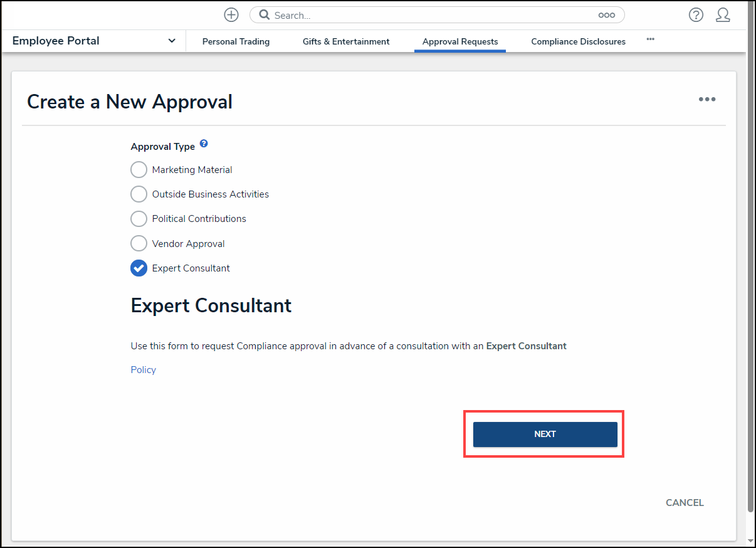
Task: Open advanced search options ellipsis in search bar
Action: click(x=606, y=15)
